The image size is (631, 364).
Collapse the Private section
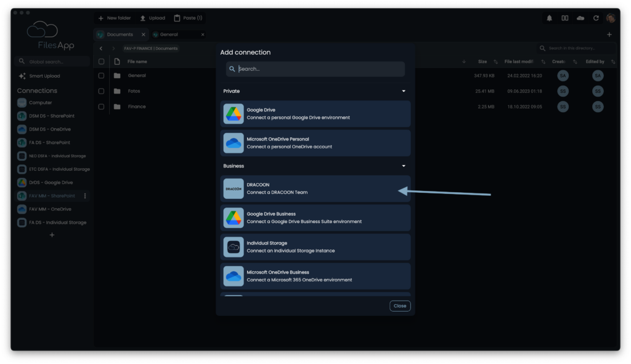click(404, 91)
